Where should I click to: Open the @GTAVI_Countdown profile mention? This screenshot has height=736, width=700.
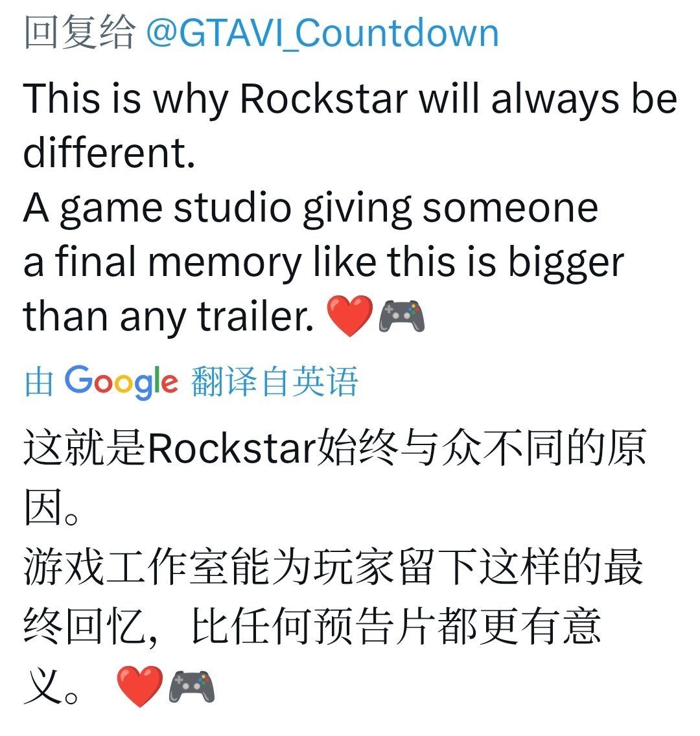(x=322, y=33)
